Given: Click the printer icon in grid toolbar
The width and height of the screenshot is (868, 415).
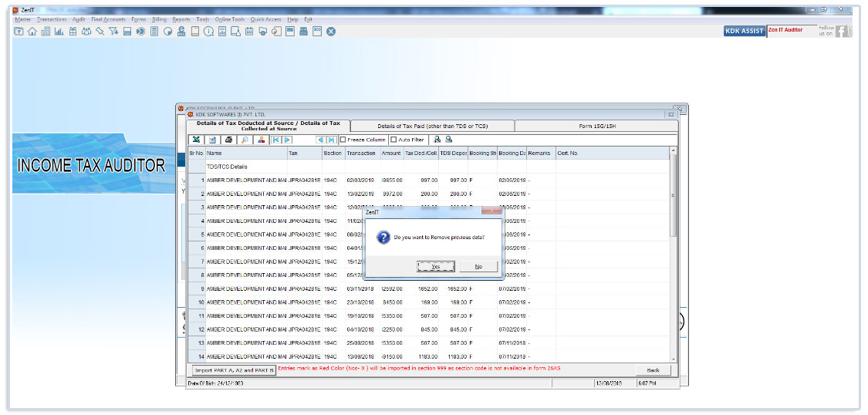Looking at the screenshot, I should pyautogui.click(x=228, y=140).
